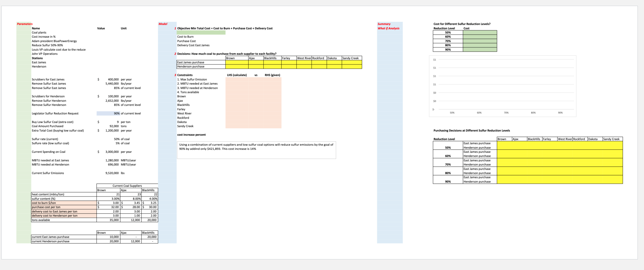Click Henderson purchase Sandy Creek decision cell

pos(352,67)
